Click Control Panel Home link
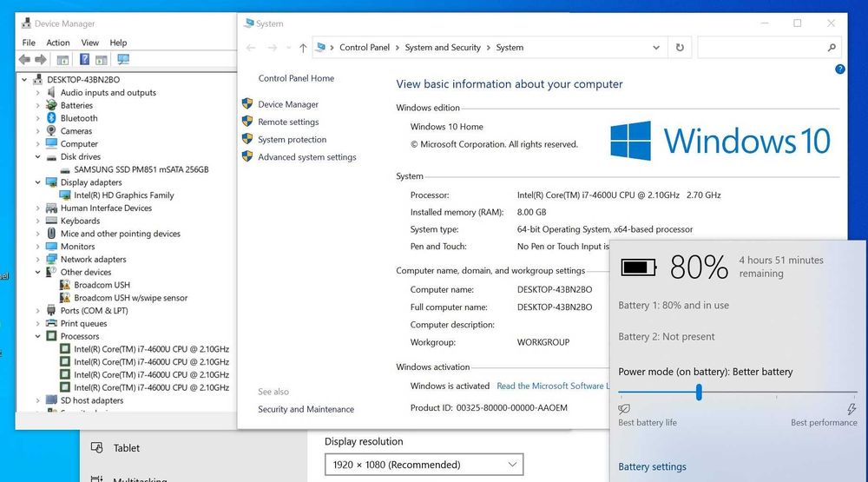 pos(296,78)
